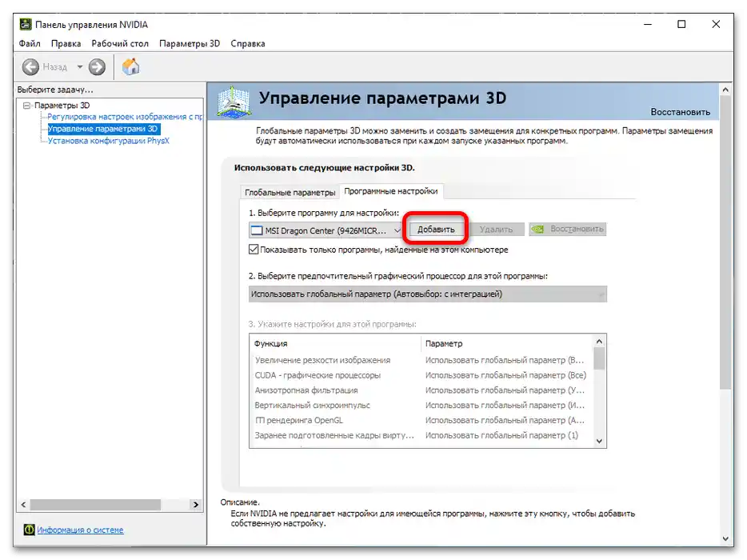747x560 pixels.
Task: Click task tree scroll right arrow
Action: (x=195, y=504)
